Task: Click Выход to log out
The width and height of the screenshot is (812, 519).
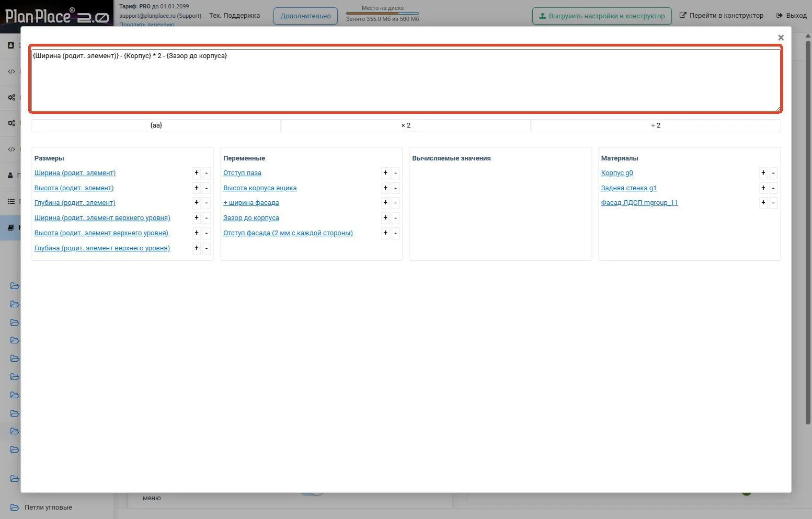Action: tap(791, 16)
